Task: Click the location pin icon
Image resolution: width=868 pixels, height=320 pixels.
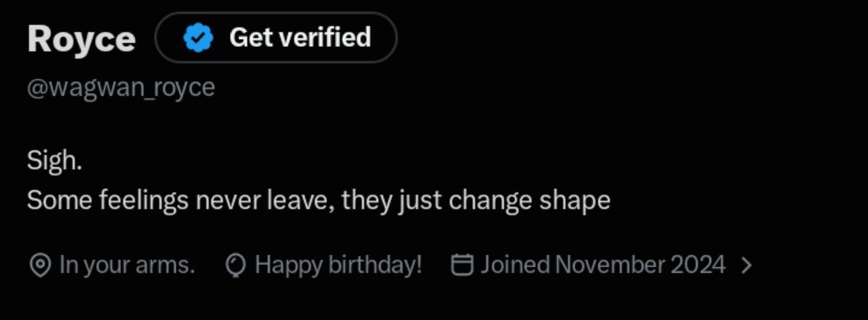Action: pyautogui.click(x=39, y=266)
